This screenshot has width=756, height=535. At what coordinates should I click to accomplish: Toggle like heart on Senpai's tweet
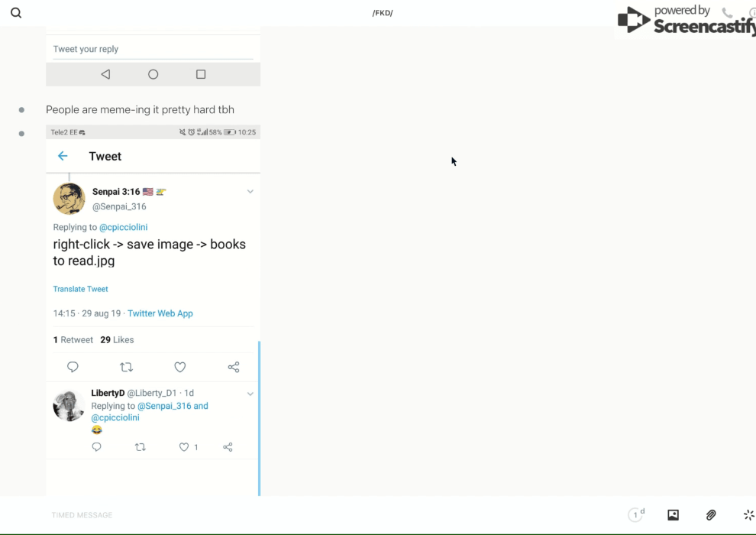pos(180,367)
